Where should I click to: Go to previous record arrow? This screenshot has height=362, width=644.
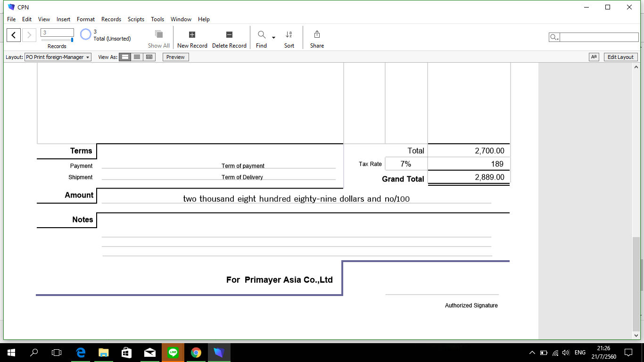14,35
